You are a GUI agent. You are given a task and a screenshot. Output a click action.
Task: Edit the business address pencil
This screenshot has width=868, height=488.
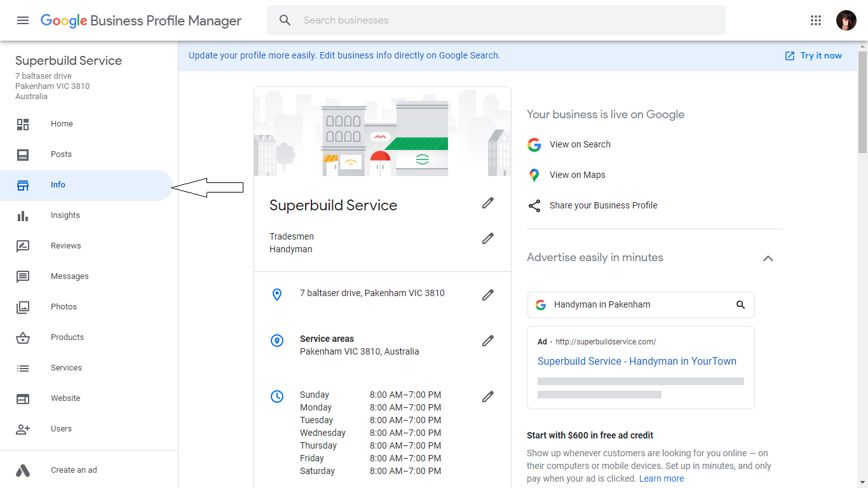(x=487, y=295)
